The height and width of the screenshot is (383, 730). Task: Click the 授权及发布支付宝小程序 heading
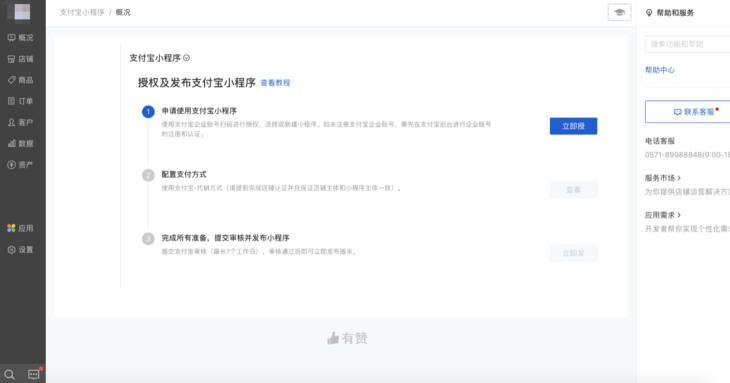(196, 83)
